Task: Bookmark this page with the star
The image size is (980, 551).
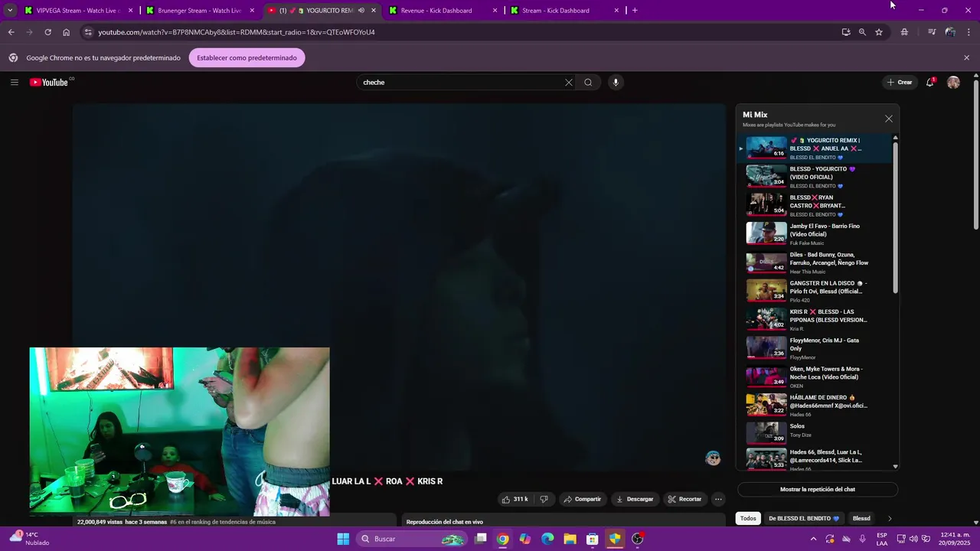Action: [879, 32]
